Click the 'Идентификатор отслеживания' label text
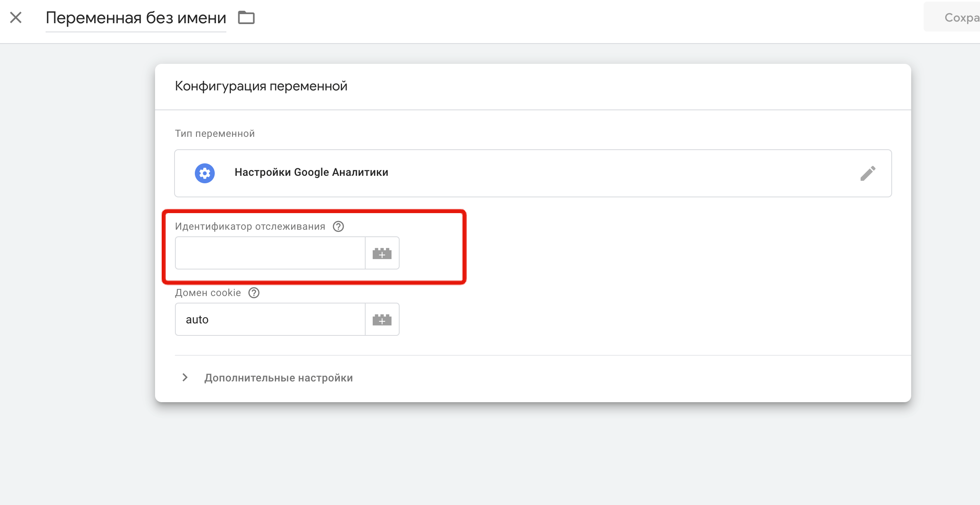The image size is (980, 505). pyautogui.click(x=250, y=226)
